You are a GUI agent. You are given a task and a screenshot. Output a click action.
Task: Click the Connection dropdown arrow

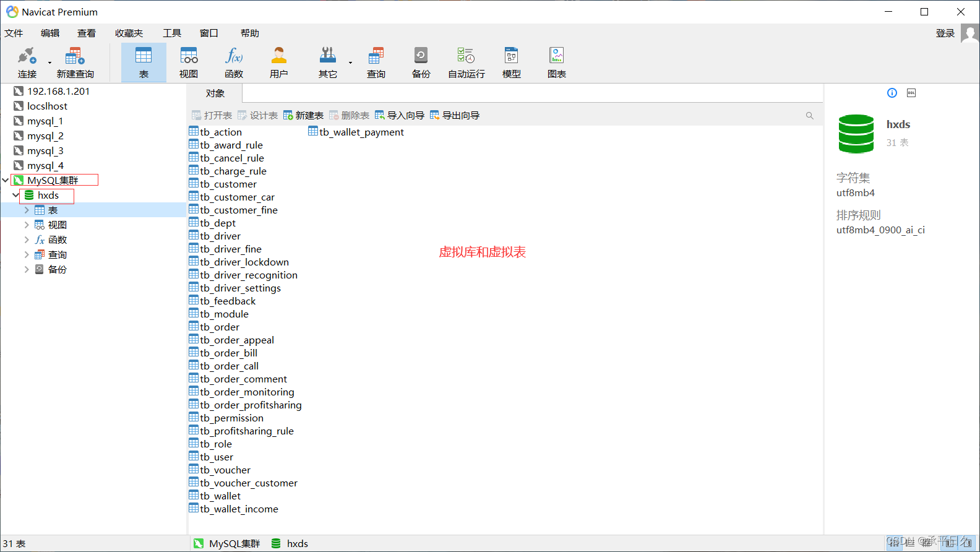[49, 63]
